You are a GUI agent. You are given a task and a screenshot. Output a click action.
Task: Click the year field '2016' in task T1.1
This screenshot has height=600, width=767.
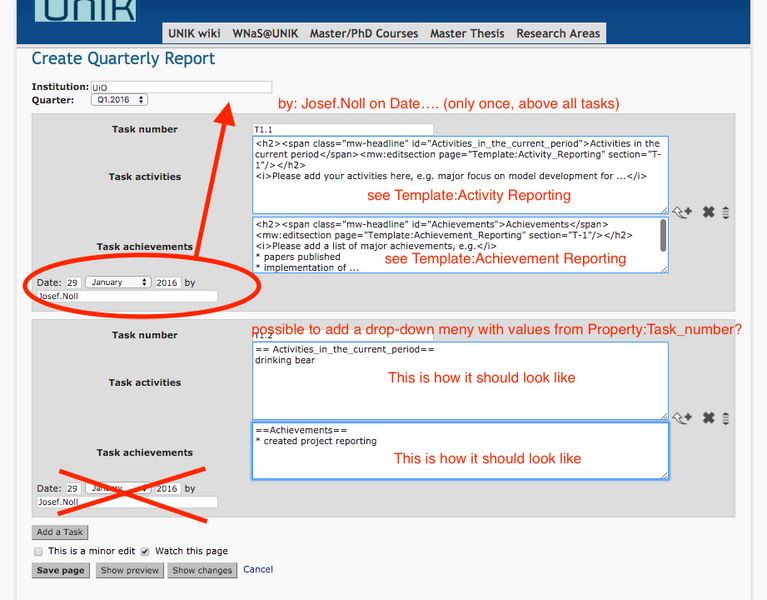coord(167,283)
